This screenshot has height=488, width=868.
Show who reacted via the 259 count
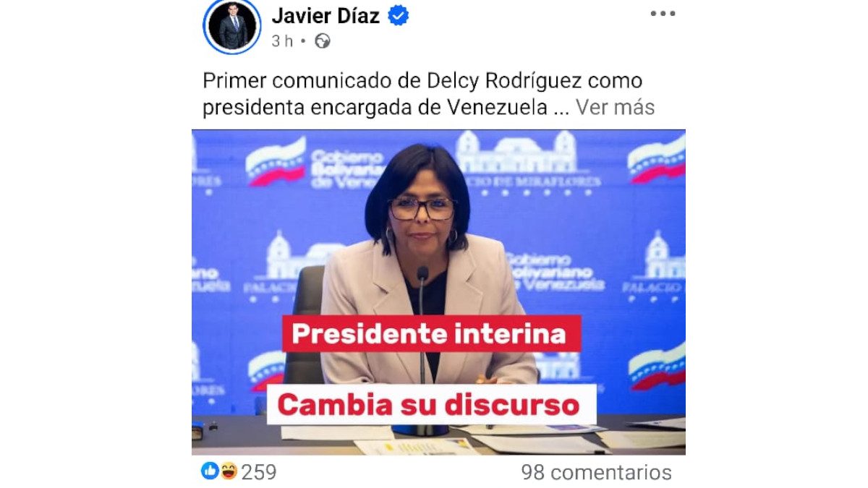pos(259,472)
